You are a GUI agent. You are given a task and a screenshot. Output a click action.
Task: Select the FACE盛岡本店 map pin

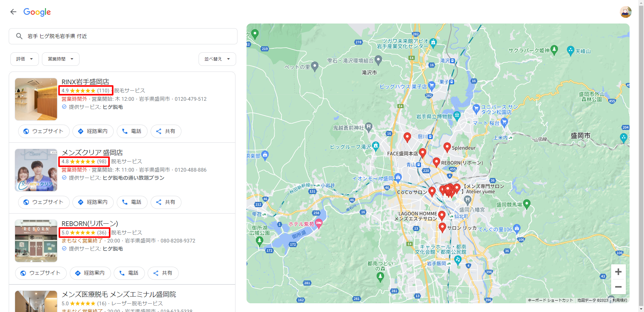coord(423,152)
